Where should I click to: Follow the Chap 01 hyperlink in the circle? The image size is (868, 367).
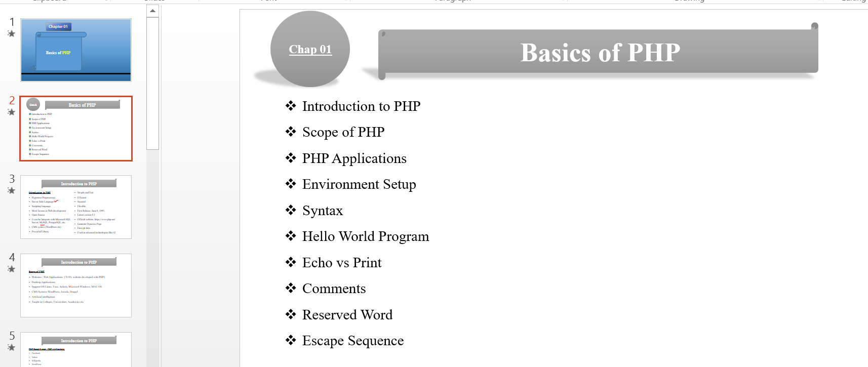coord(310,50)
